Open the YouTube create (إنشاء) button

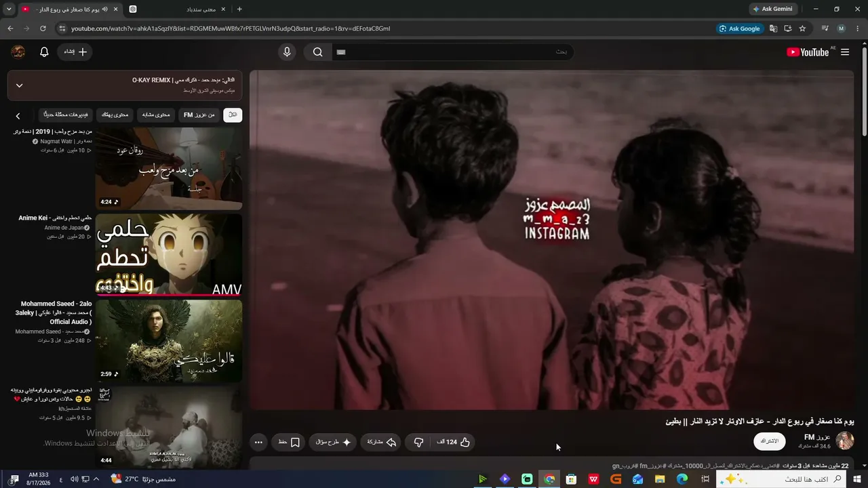75,52
